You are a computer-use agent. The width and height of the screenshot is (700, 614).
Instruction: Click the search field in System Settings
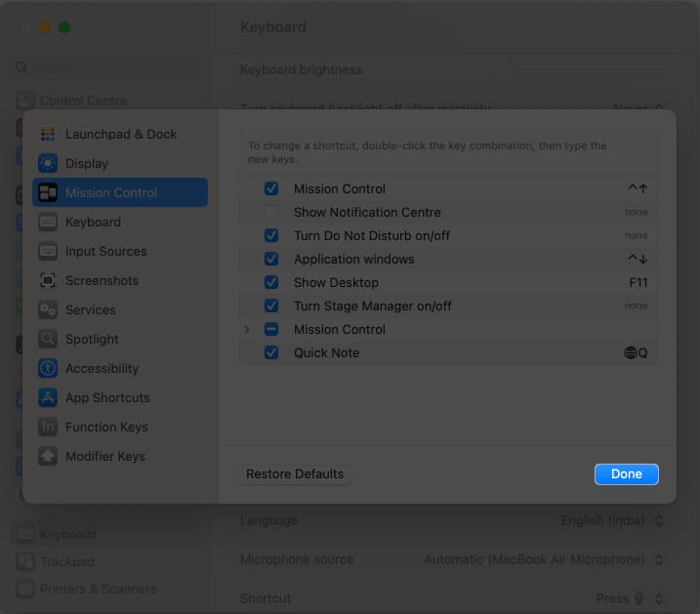click(x=107, y=67)
